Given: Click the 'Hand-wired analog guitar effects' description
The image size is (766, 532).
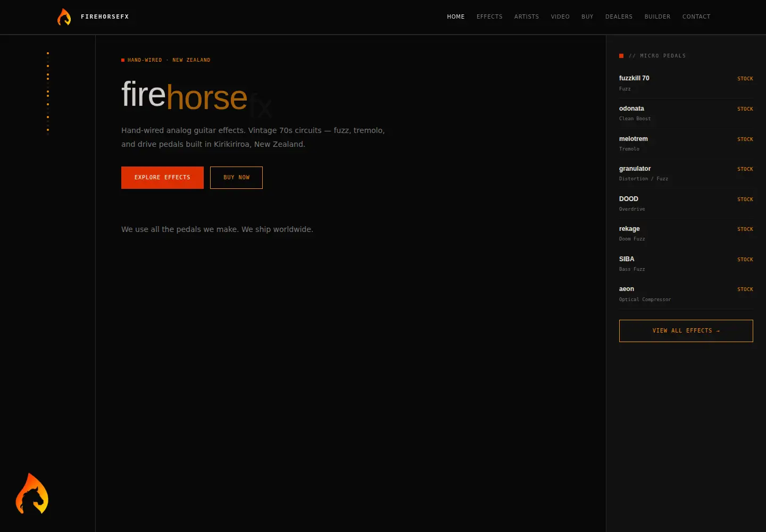Looking at the screenshot, I should click(x=253, y=137).
